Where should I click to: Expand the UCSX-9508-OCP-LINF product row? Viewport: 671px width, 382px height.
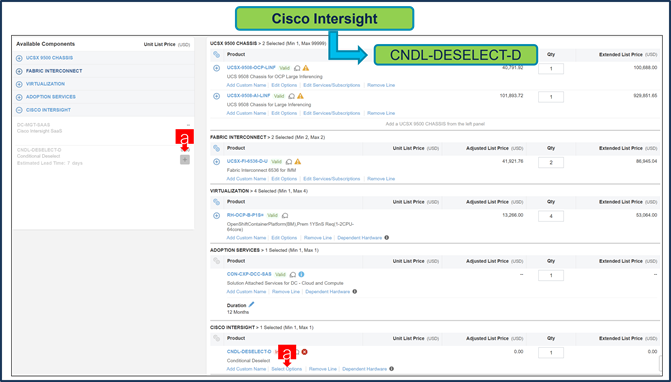(217, 68)
